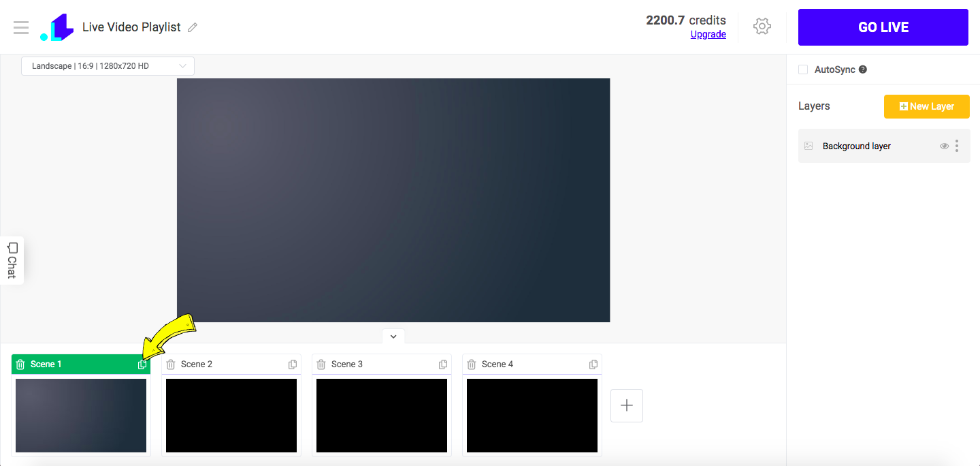Open the Chat side tab
Screen dimensions: 980x466
[12, 260]
